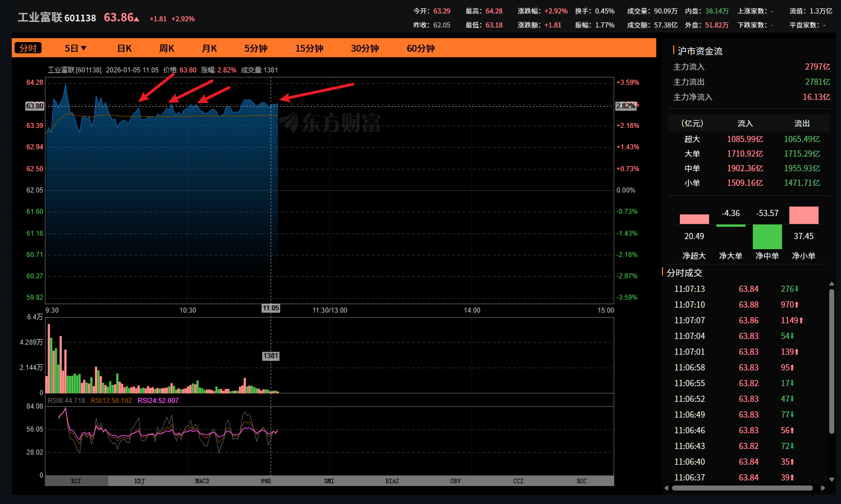Click the 外盘 value 51.82万
841x504 pixels.
pyautogui.click(x=717, y=25)
